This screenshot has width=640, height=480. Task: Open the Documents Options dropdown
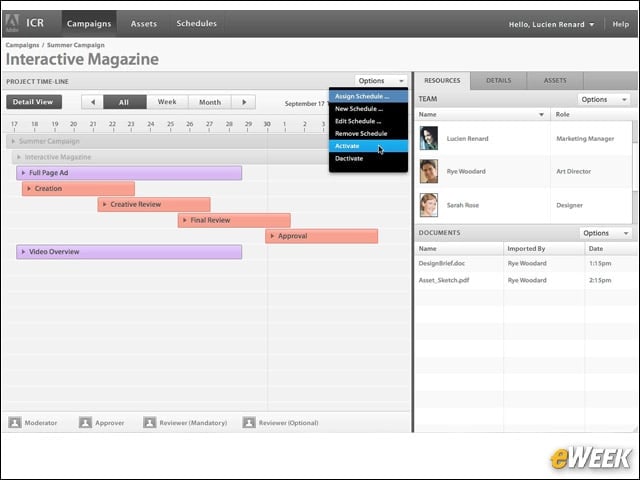coord(606,233)
